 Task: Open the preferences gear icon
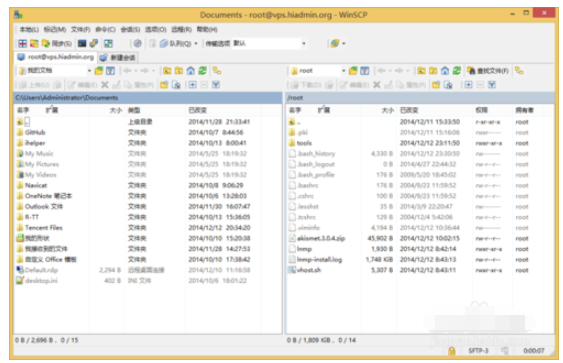137,43
